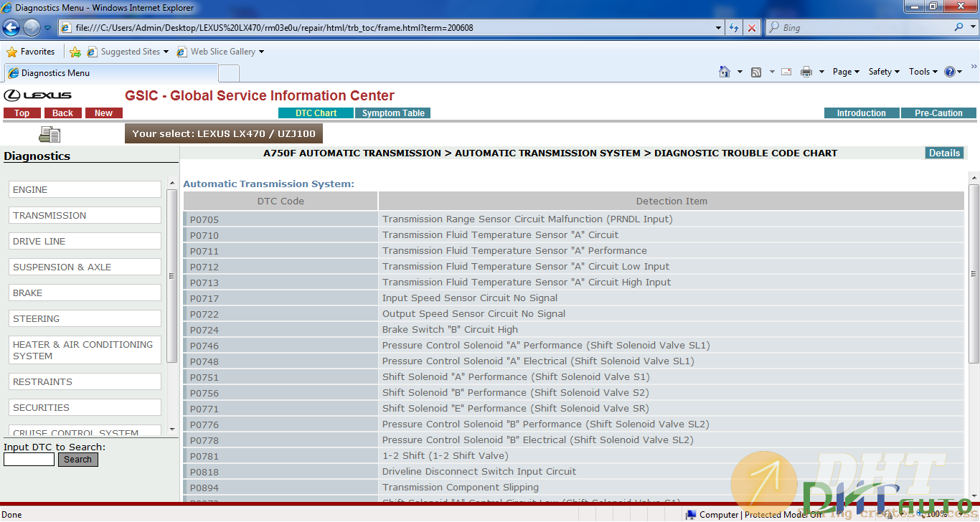Open the Pre-Caution section

(x=938, y=113)
